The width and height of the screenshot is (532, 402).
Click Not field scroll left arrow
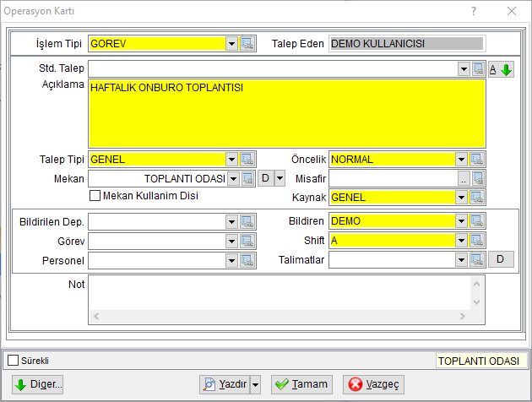[x=96, y=316]
